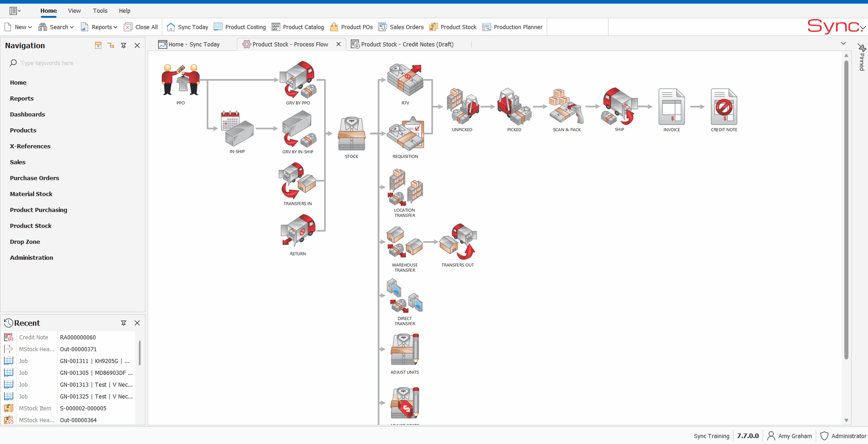This screenshot has width=868, height=444.
Task: Close the Navigation panel
Action: 137,45
